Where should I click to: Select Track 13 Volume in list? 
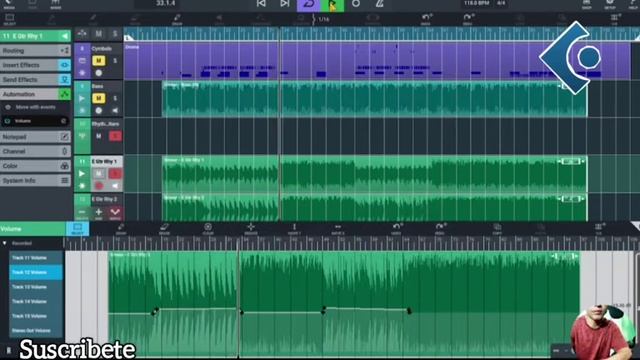[x=36, y=287]
